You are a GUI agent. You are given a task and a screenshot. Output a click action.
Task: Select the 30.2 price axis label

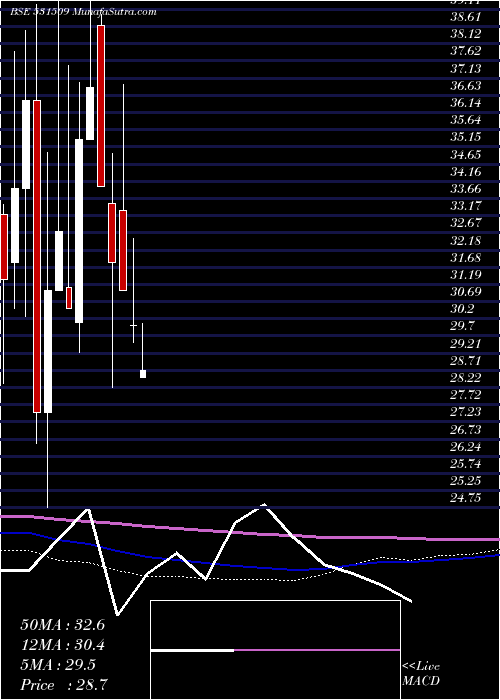(x=462, y=309)
